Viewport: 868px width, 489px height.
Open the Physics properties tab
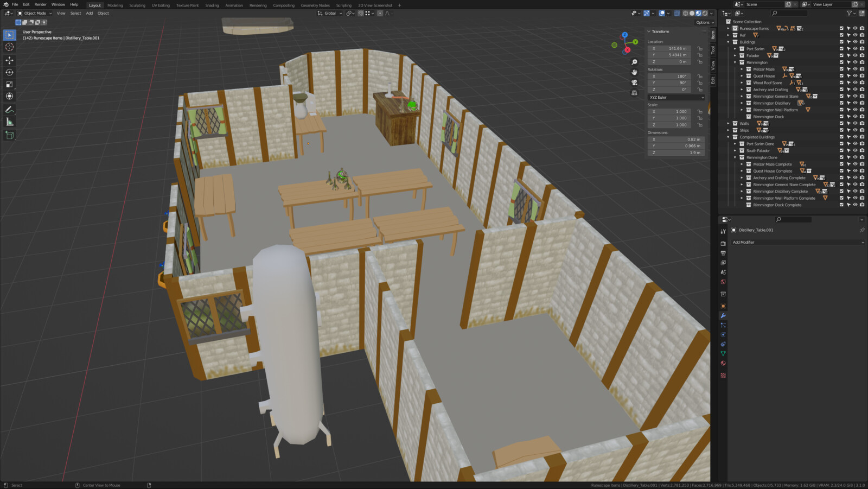(x=723, y=334)
